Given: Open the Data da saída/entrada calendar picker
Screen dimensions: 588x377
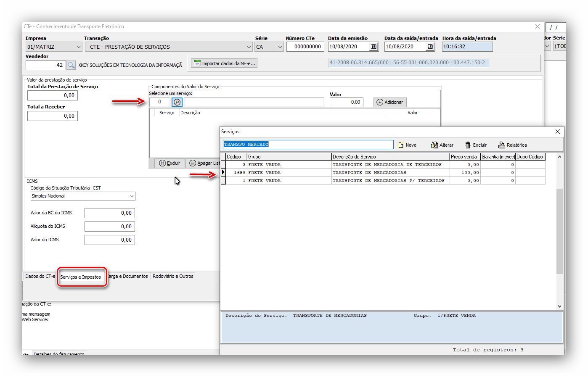Looking at the screenshot, I should point(430,47).
